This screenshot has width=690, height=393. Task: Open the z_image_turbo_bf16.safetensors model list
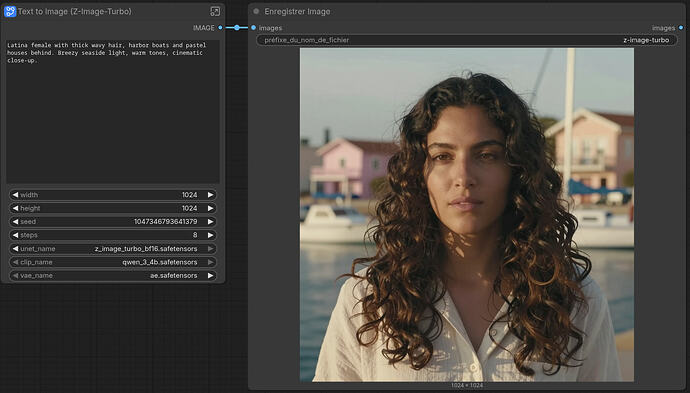(146, 249)
